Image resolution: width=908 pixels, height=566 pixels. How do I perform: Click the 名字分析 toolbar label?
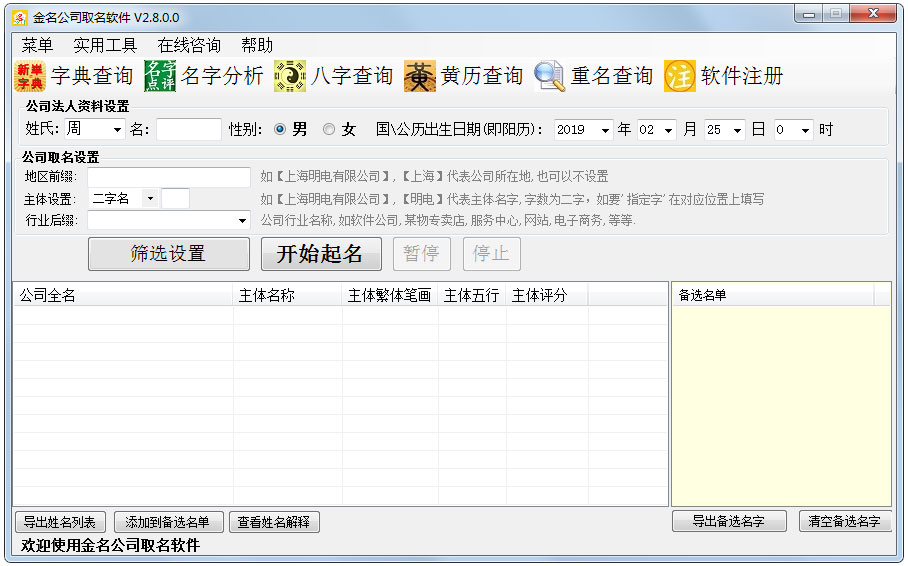pyautogui.click(x=222, y=76)
